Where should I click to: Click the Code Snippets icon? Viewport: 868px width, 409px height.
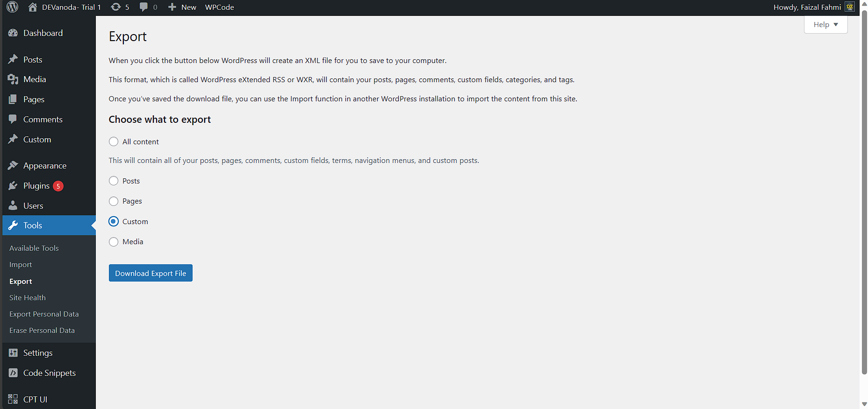pos(13,373)
